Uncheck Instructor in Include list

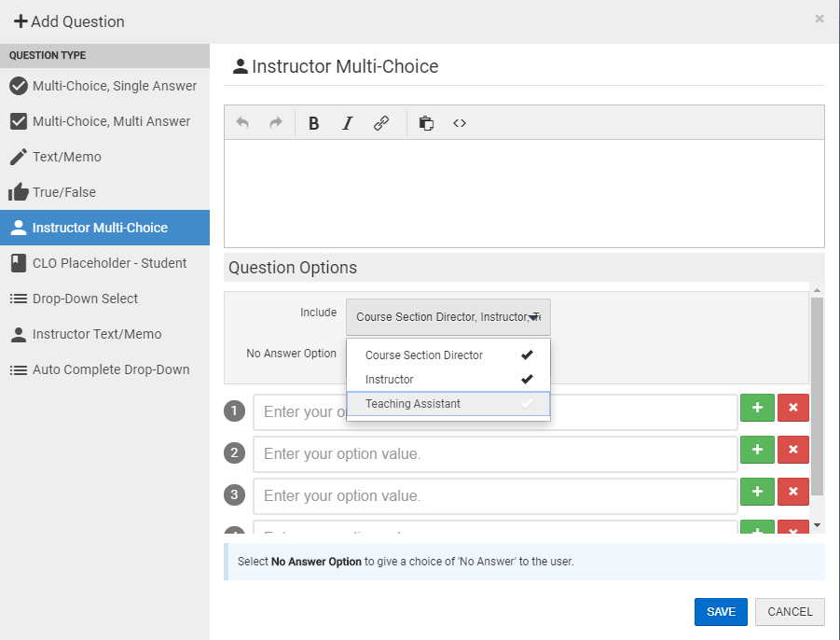[x=448, y=380]
